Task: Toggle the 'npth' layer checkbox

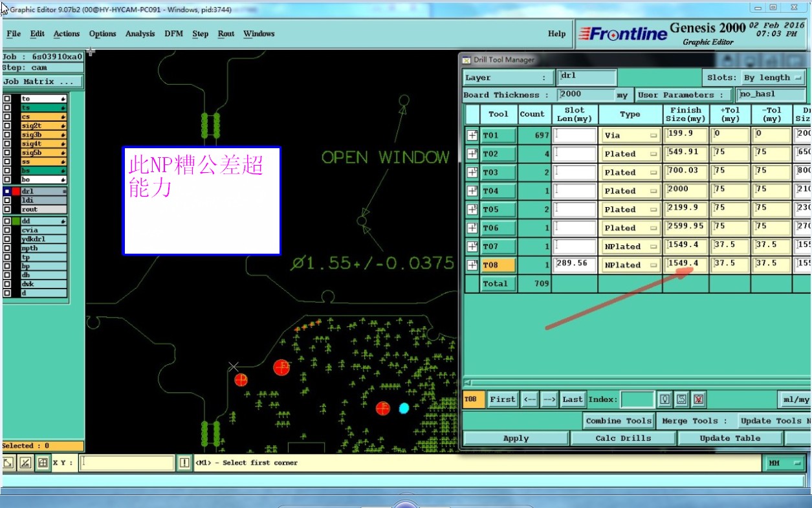Action: coord(7,248)
